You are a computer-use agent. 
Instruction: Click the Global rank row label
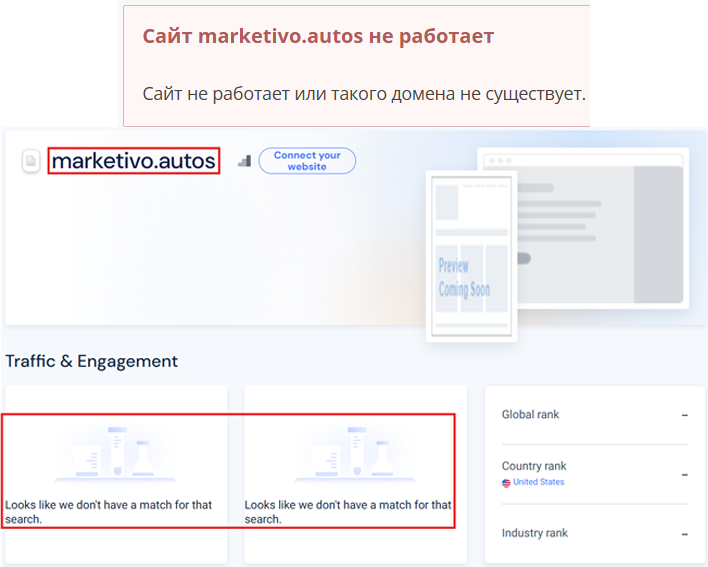point(531,414)
